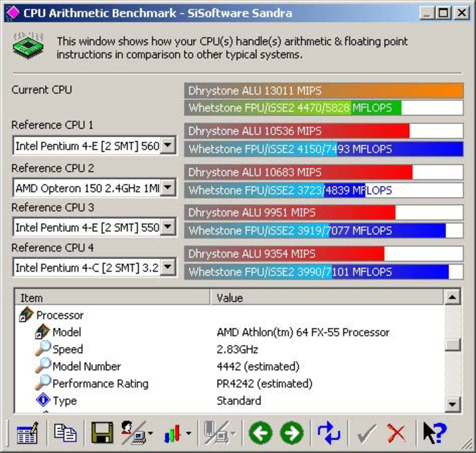The height and width of the screenshot is (453, 476).
Task: Click the what's-this help cursor icon
Action: [435, 433]
